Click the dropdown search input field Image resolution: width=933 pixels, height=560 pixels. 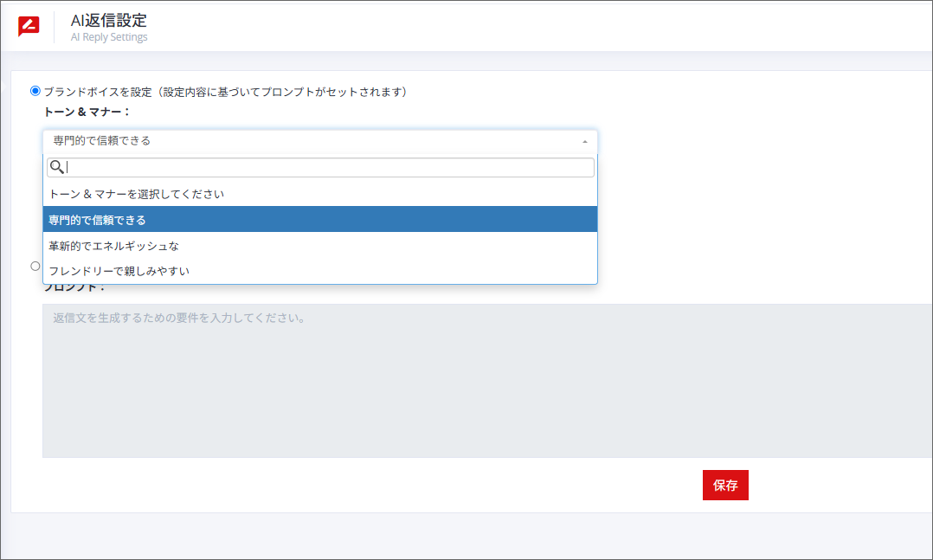coord(320,167)
